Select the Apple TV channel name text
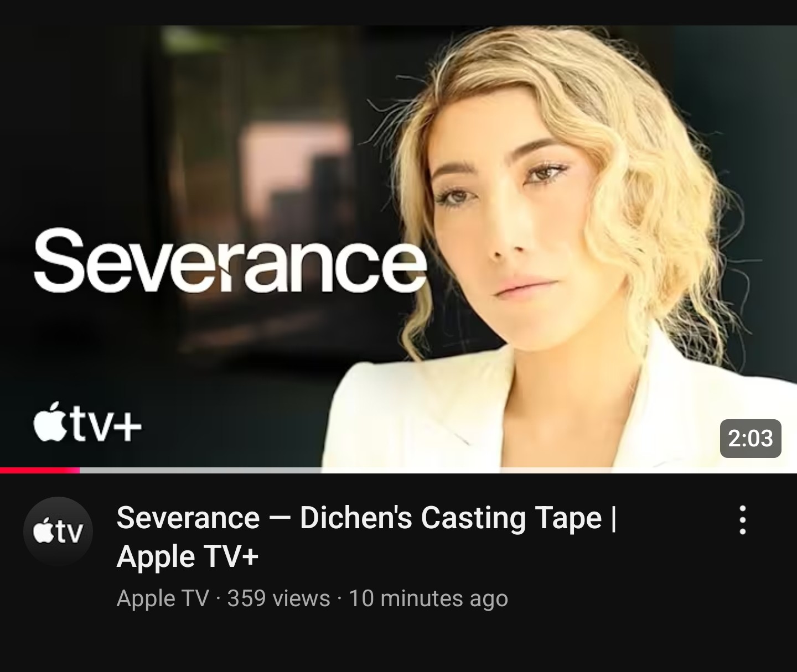This screenshot has height=672, width=797. (163, 598)
